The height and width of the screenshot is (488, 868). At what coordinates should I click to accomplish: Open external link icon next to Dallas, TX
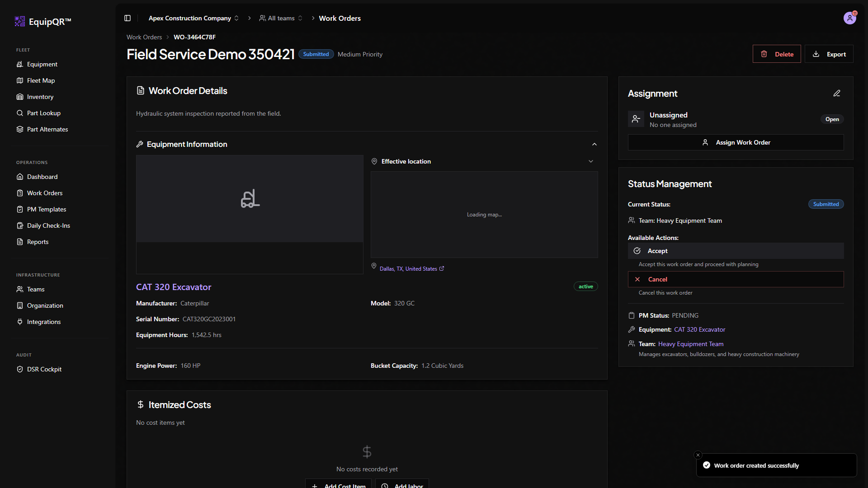[x=442, y=268]
